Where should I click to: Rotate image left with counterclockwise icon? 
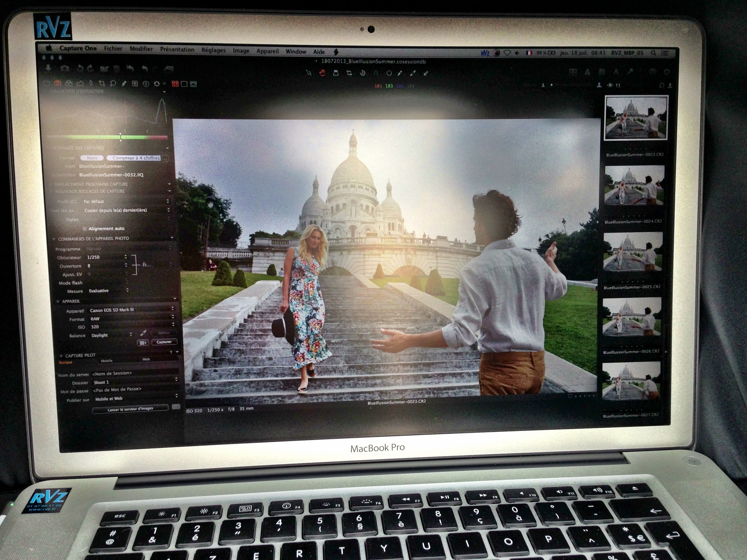[x=80, y=69]
